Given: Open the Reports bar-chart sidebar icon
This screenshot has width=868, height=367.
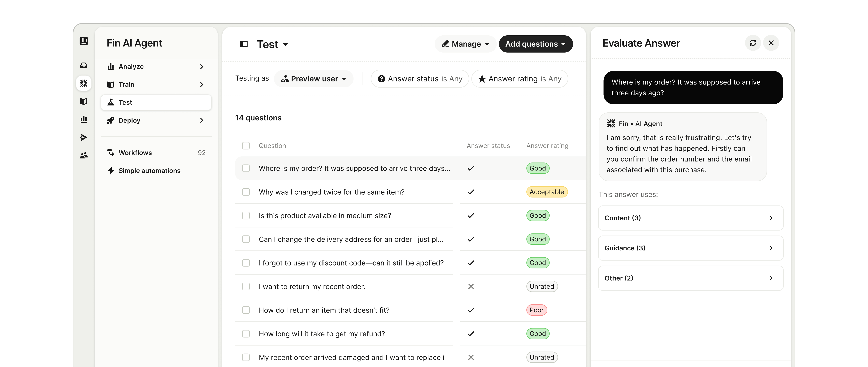Looking at the screenshot, I should (x=84, y=119).
